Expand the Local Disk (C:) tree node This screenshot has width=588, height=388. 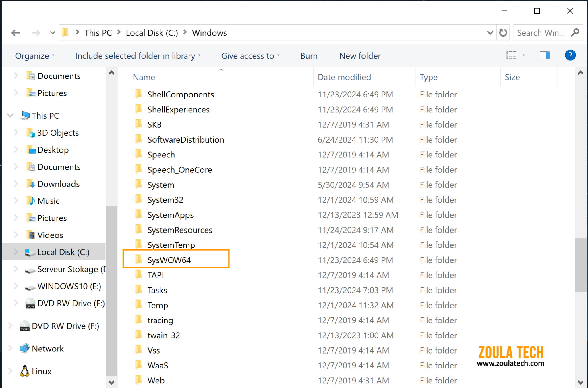(x=16, y=252)
